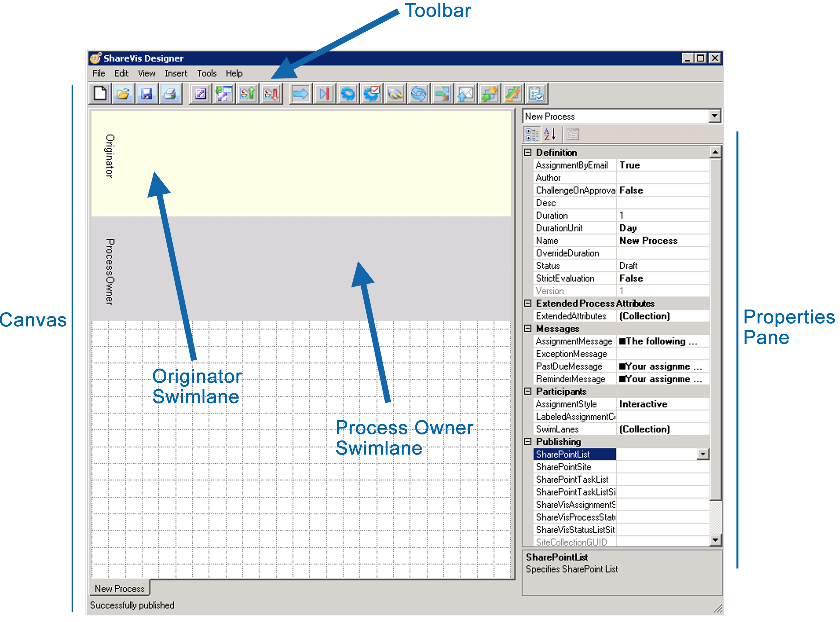Select the envelope email tool

click(466, 93)
